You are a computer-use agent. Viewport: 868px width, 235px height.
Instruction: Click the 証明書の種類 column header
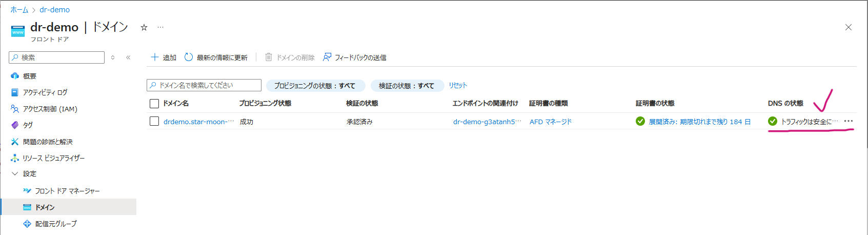(549, 103)
